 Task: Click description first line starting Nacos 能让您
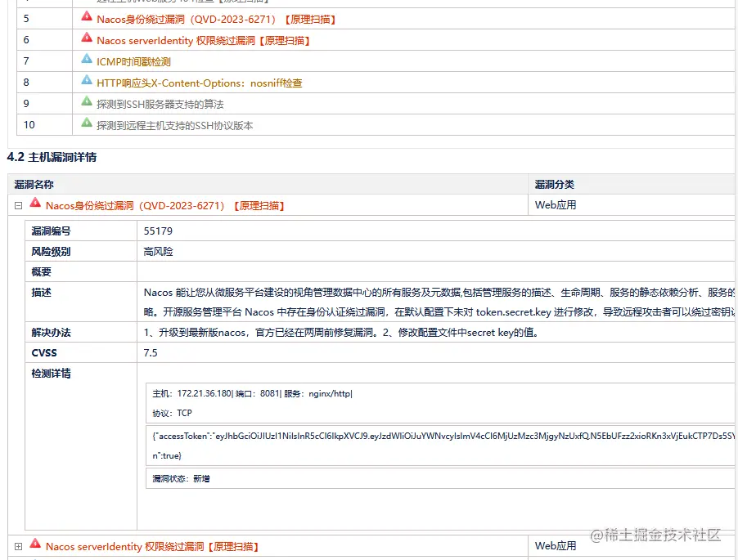(x=439, y=293)
